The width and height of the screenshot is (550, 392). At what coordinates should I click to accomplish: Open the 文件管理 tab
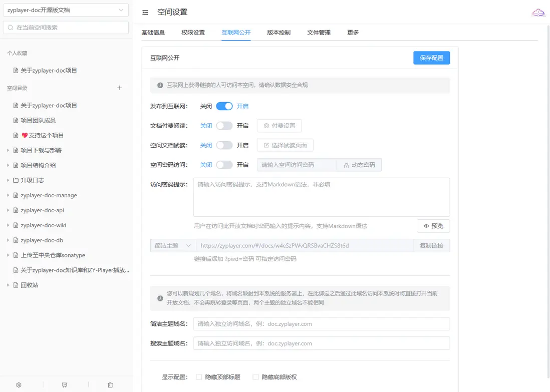pos(318,32)
